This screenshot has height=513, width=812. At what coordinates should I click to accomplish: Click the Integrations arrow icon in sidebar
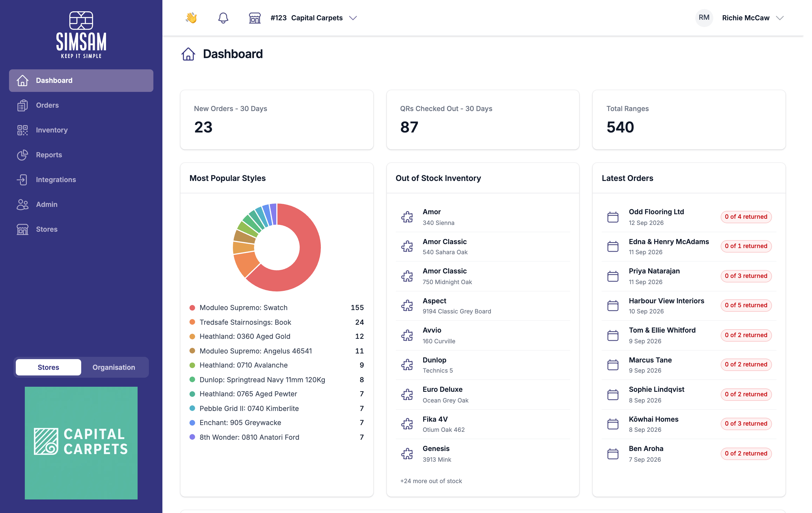(x=22, y=180)
